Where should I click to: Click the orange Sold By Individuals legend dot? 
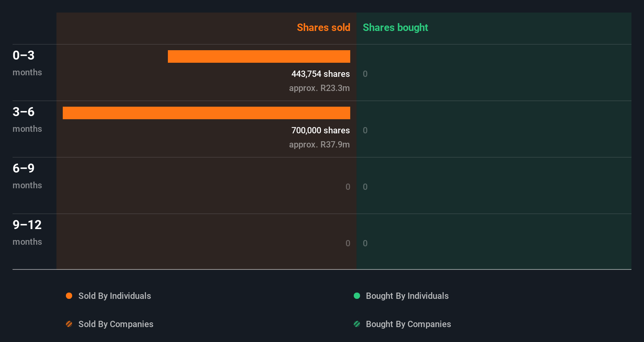click(x=69, y=296)
